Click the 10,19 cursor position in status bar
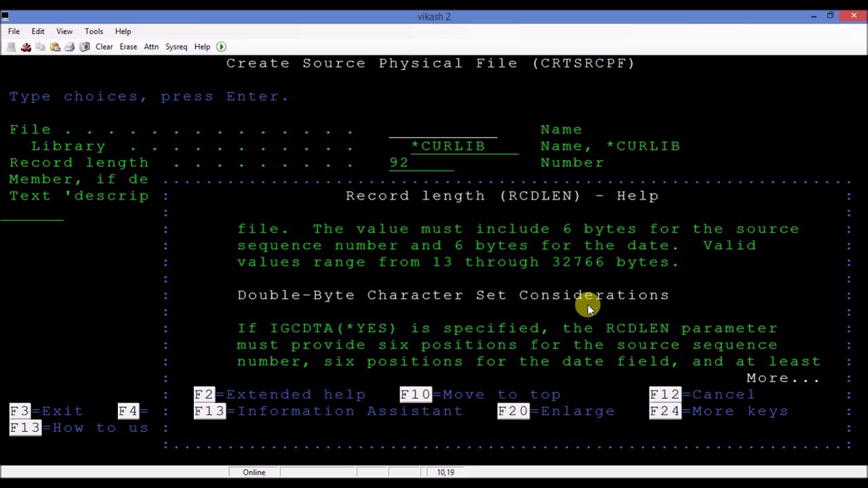The width and height of the screenshot is (868, 488). 446,472
